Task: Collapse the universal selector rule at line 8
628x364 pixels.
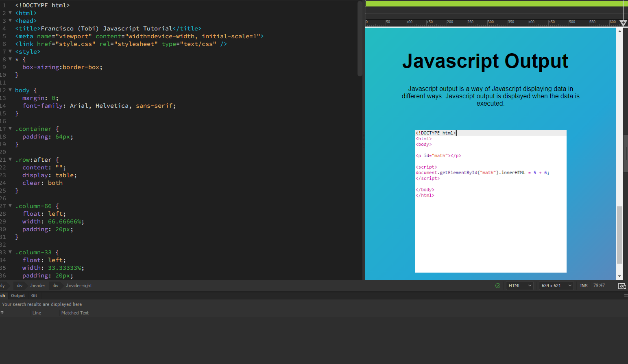Action: [x=10, y=59]
